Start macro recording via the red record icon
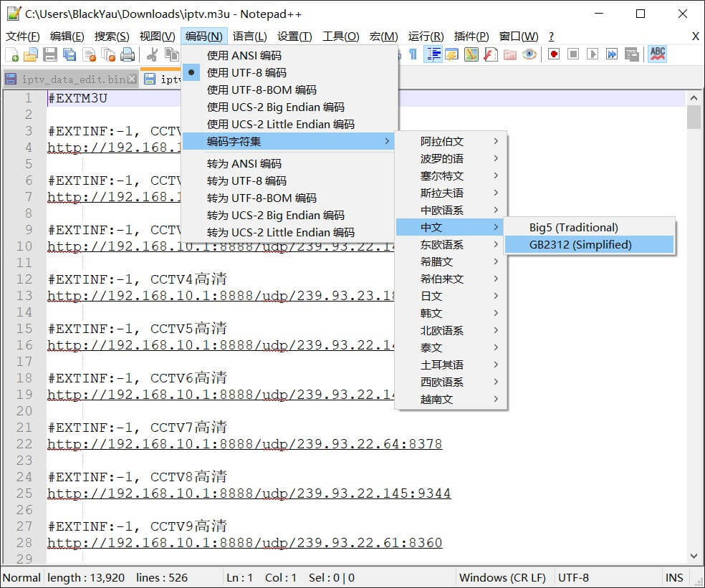This screenshot has height=588, width=705. point(555,54)
